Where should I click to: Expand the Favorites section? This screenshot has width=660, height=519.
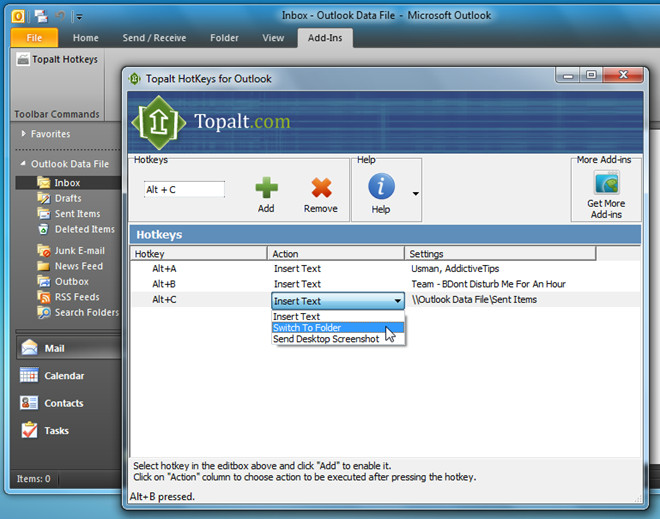[x=24, y=133]
